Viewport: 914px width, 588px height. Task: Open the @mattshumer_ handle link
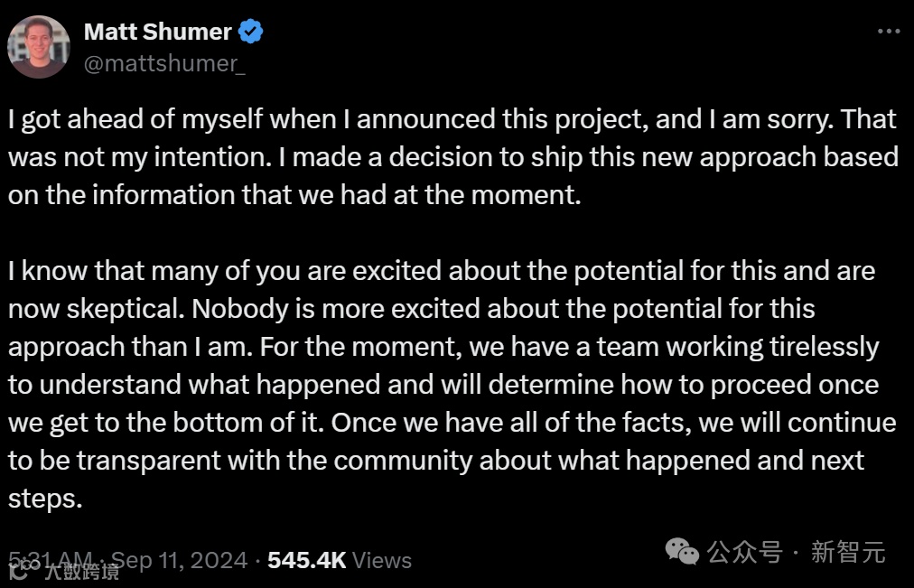tap(164, 63)
